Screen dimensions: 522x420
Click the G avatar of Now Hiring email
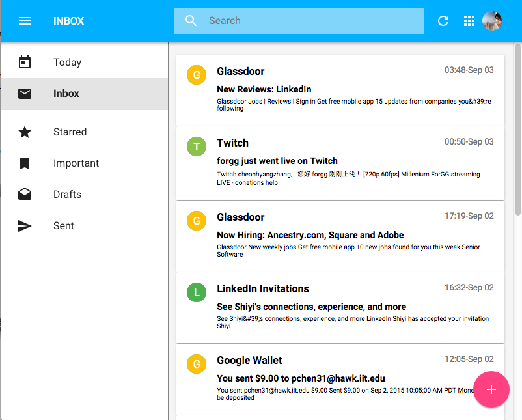[x=197, y=221]
